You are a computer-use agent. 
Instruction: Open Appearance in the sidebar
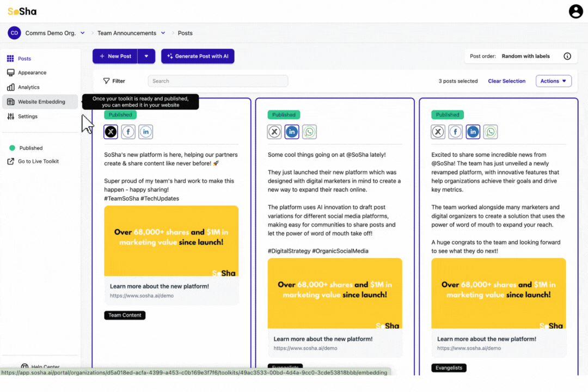[40, 73]
